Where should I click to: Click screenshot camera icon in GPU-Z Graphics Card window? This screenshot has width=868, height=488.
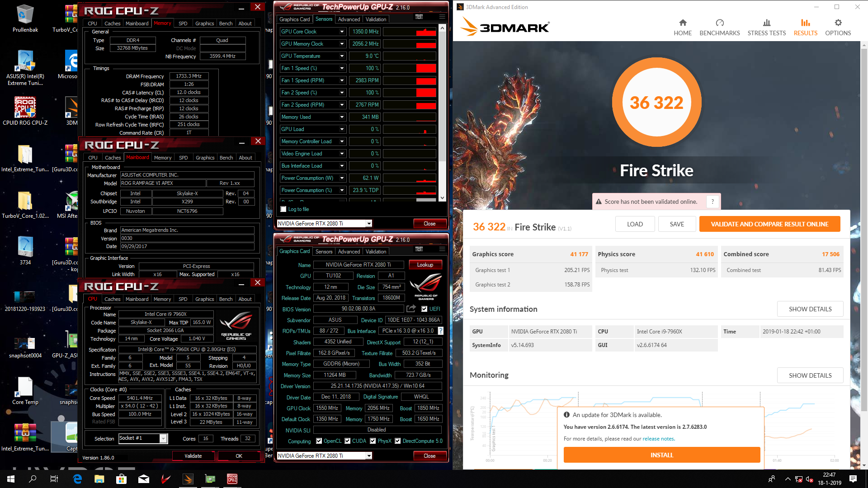[x=419, y=249]
